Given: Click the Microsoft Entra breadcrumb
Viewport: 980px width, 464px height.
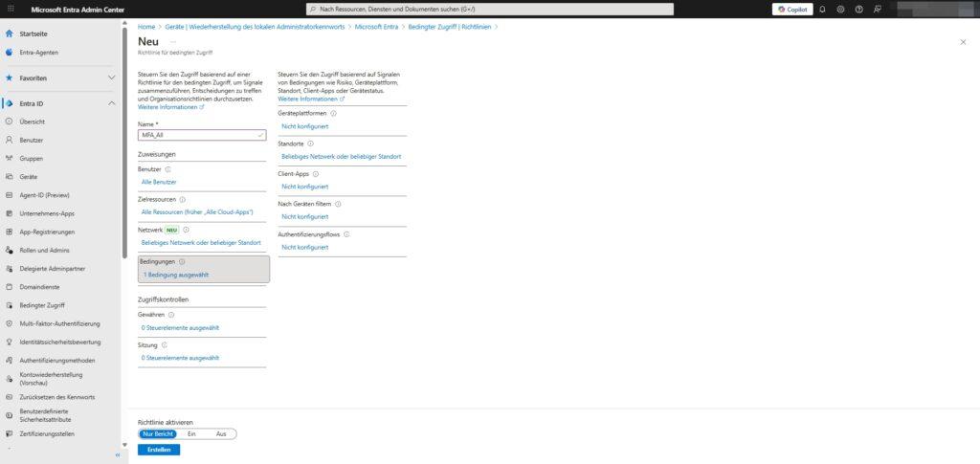Looking at the screenshot, I should click(x=376, y=27).
